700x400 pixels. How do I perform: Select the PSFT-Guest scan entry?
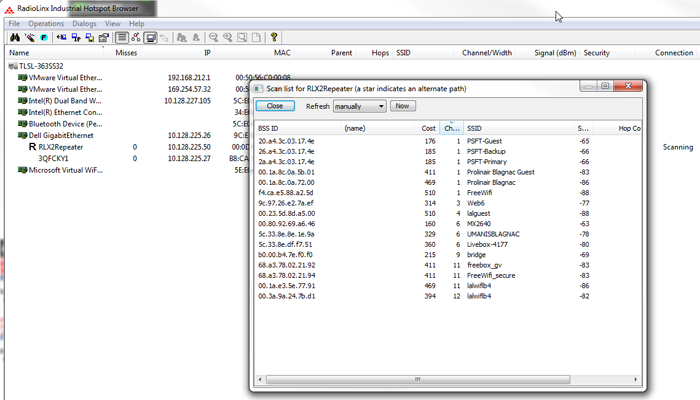(448, 141)
